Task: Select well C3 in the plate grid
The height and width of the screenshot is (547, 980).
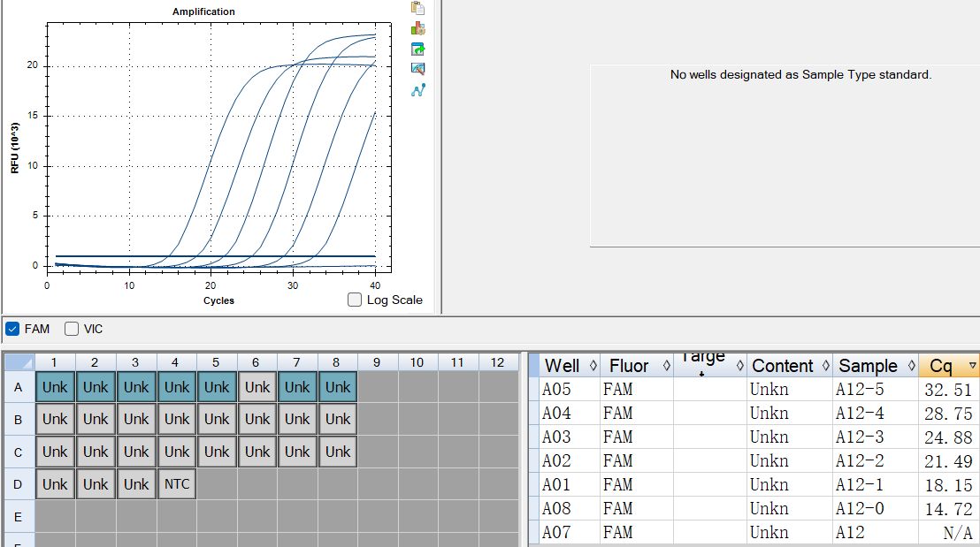Action: [136, 452]
